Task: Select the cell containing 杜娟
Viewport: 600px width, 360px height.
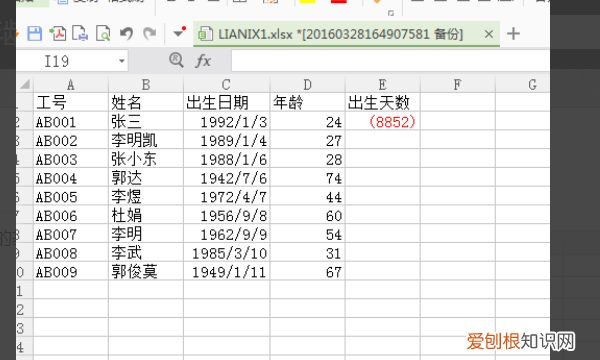Action: click(x=146, y=215)
